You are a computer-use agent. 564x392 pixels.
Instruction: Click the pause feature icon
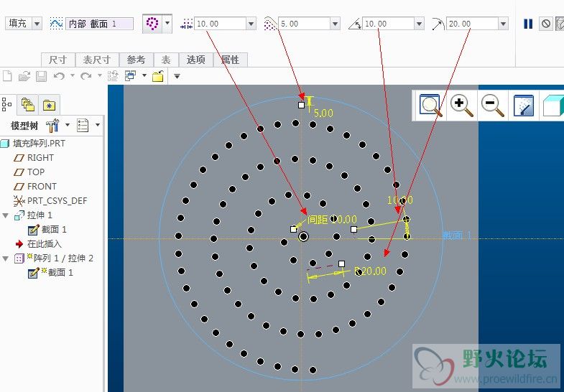tap(527, 24)
